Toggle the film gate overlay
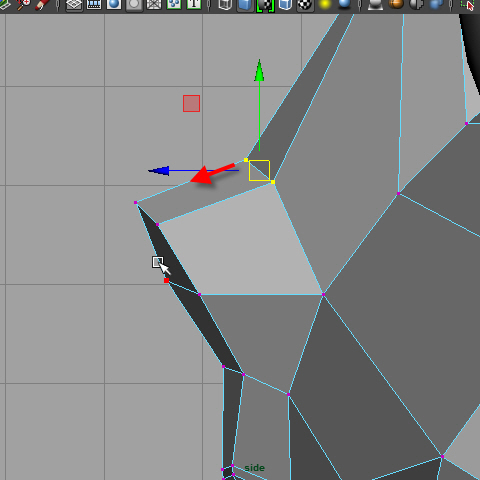This screenshot has height=480, width=480. [x=94, y=4]
